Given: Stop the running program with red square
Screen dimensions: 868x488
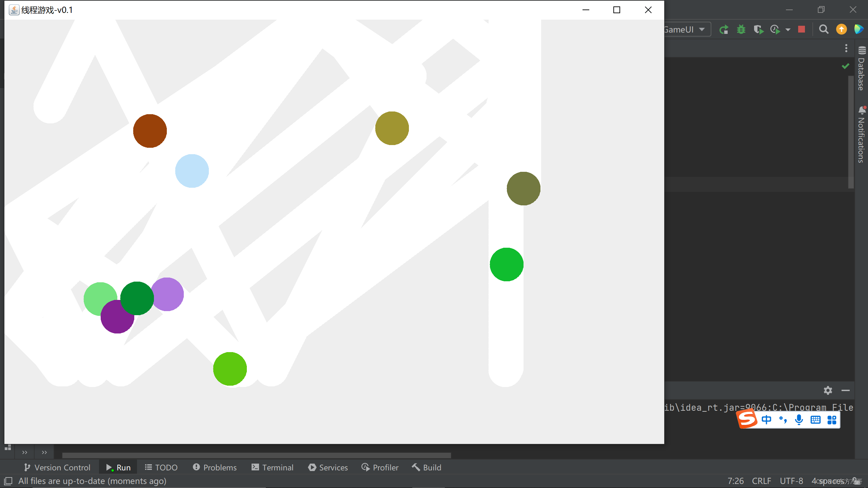Looking at the screenshot, I should pos(802,29).
